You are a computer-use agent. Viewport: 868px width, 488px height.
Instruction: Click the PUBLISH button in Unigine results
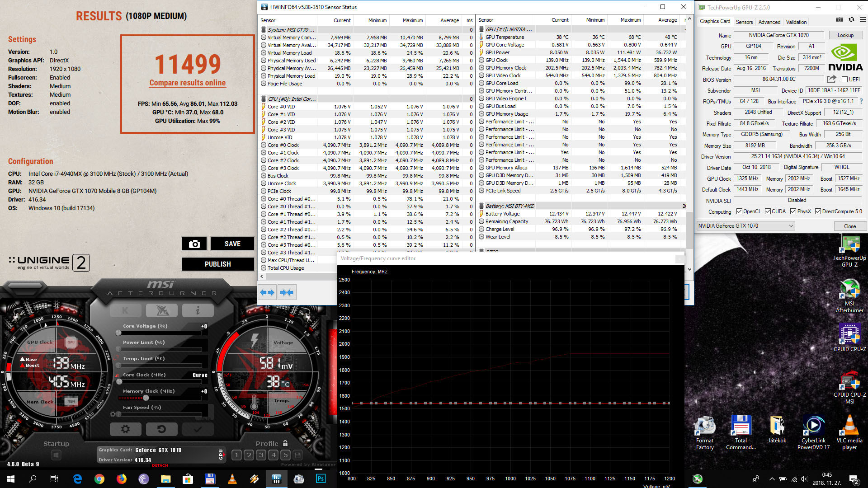217,264
